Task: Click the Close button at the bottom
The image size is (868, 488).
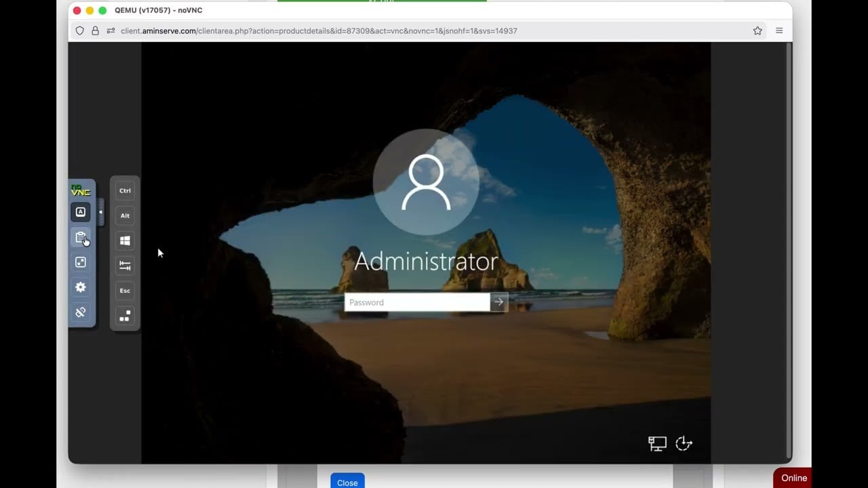Action: [x=347, y=482]
